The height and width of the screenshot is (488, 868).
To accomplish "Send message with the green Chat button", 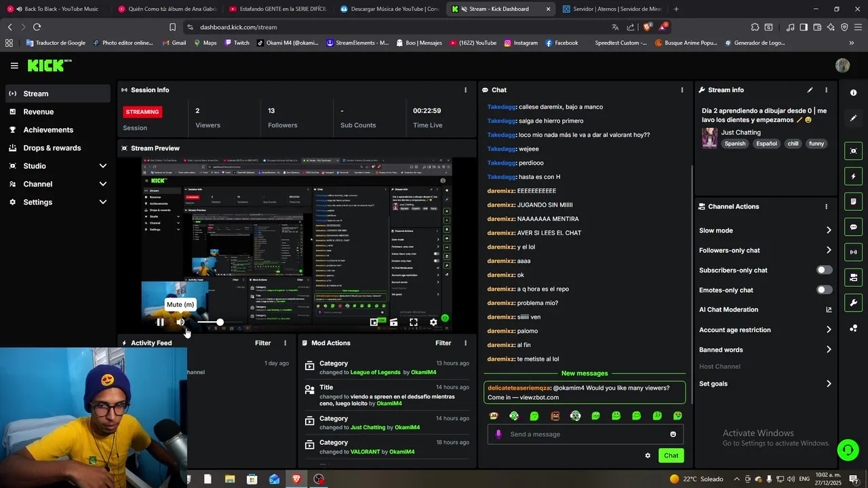I will [671, 455].
